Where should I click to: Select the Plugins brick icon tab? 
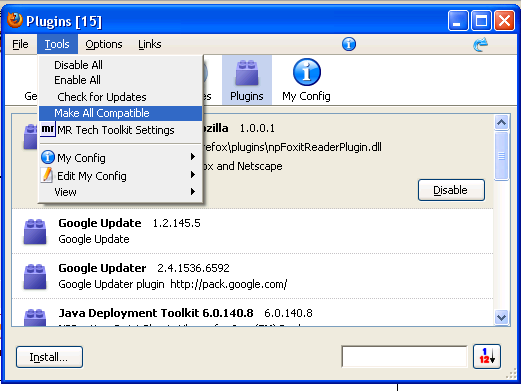pyautogui.click(x=247, y=80)
